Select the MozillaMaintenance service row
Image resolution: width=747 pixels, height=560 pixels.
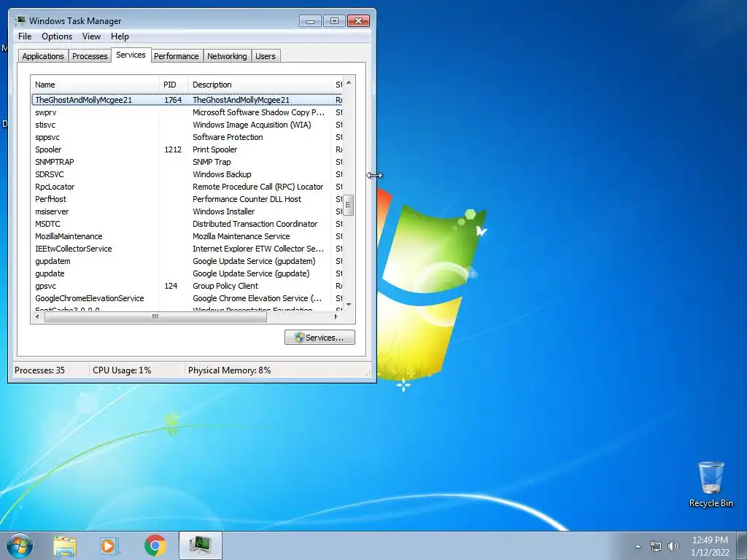tap(187, 236)
